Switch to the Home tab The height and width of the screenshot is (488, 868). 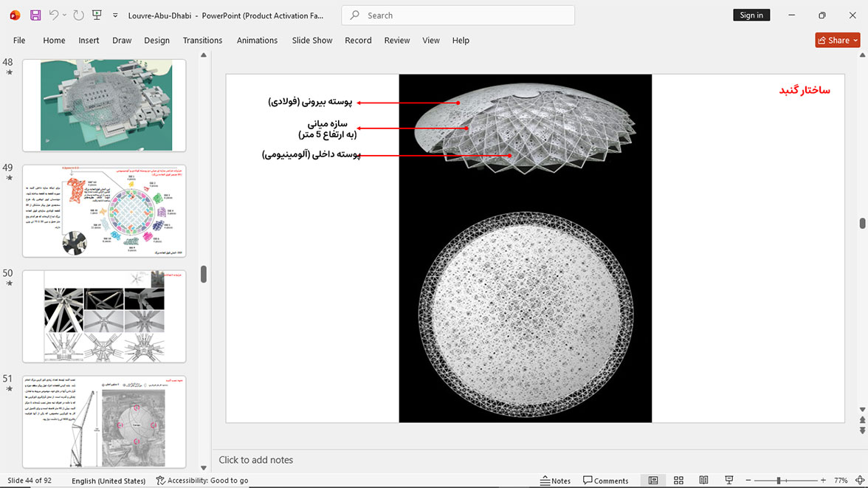[54, 41]
